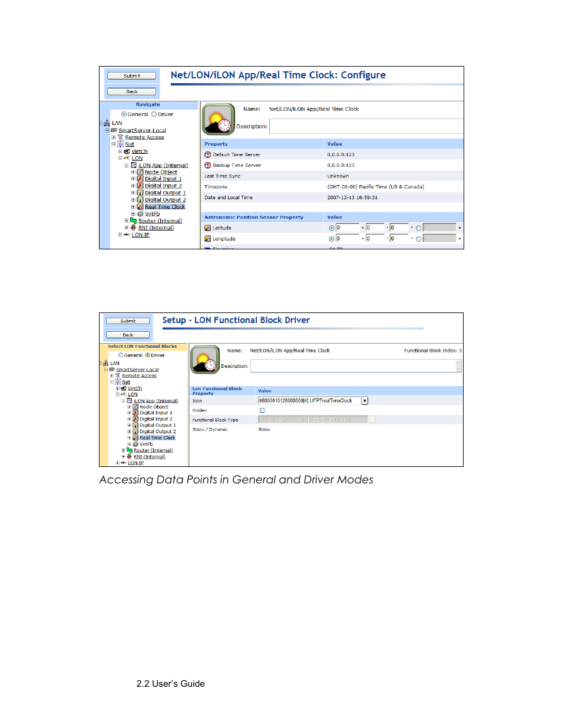Click the Node Object icon in Configure tree
Viewport: 562px width, 728px height.
click(140, 172)
